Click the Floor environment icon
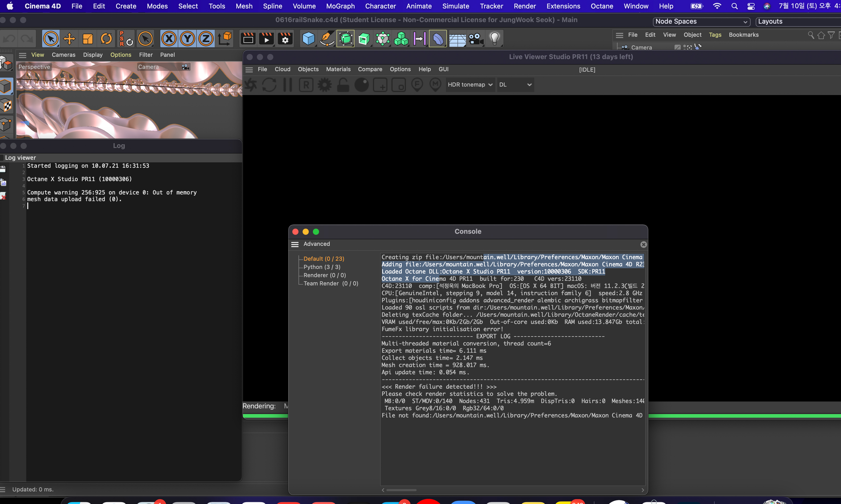This screenshot has width=841, height=504. pyautogui.click(x=457, y=39)
